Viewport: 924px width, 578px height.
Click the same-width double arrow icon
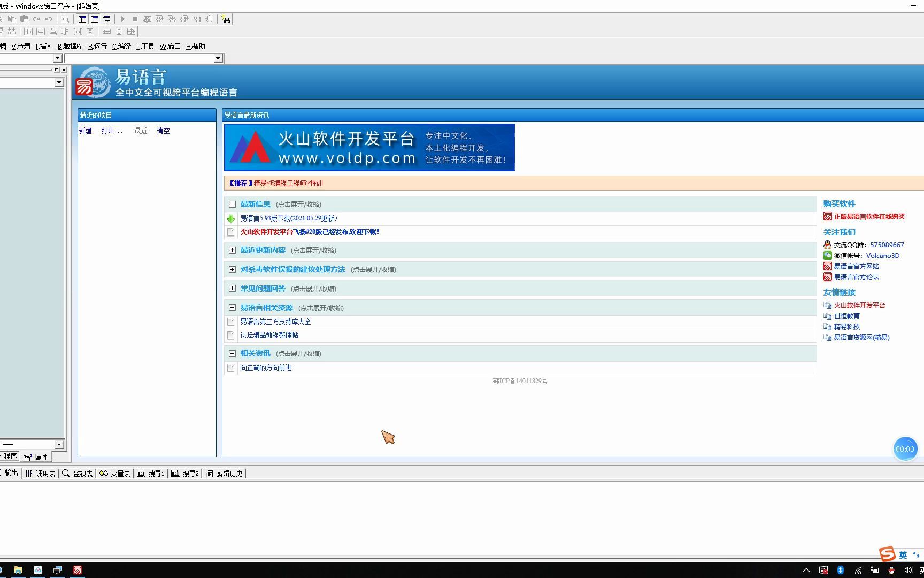(x=106, y=32)
